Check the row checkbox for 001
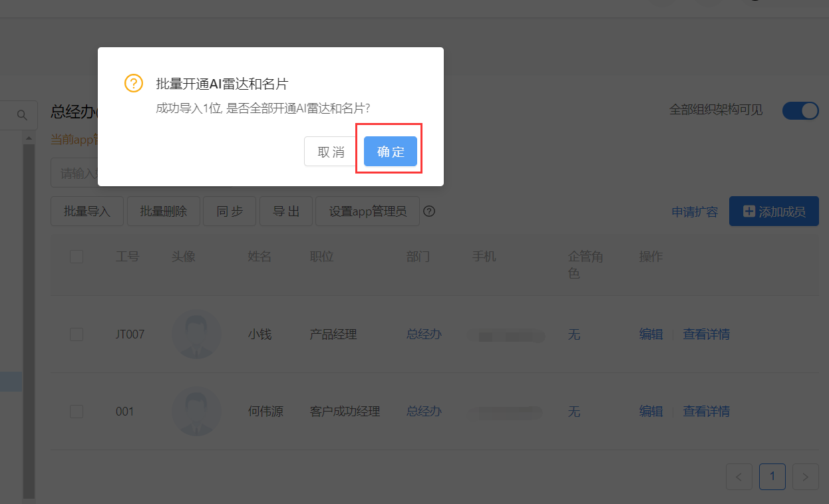The height and width of the screenshot is (504, 829). [x=77, y=412]
